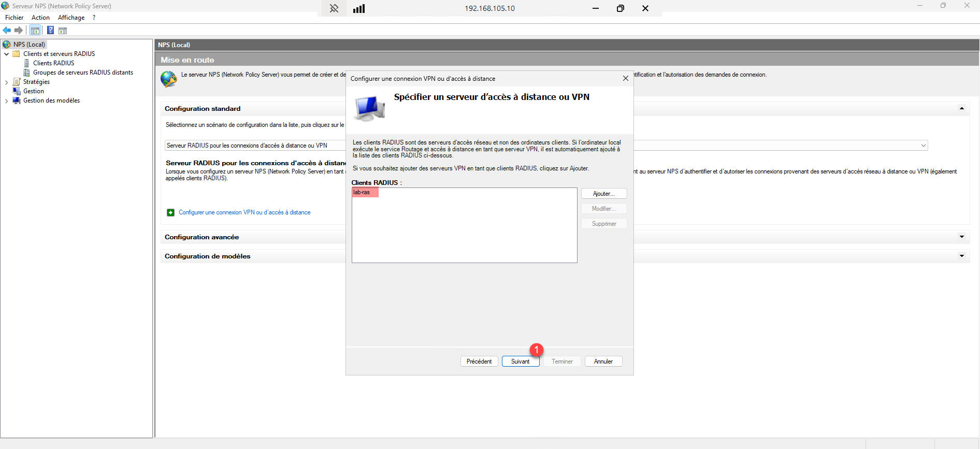Open the configuration scenario dropdown arrow
980x449 pixels.
pyautogui.click(x=923, y=146)
